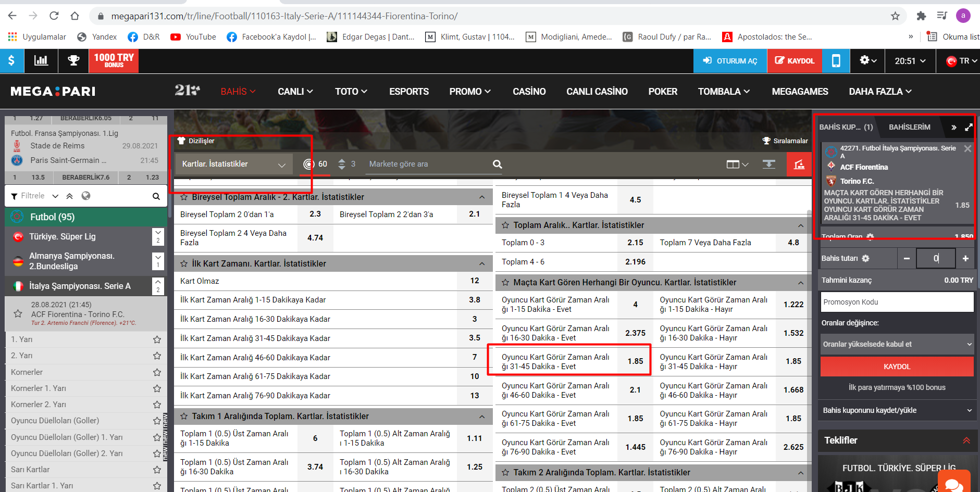Click the MEGAPARI logo
This screenshot has height=492, width=980.
tap(53, 92)
